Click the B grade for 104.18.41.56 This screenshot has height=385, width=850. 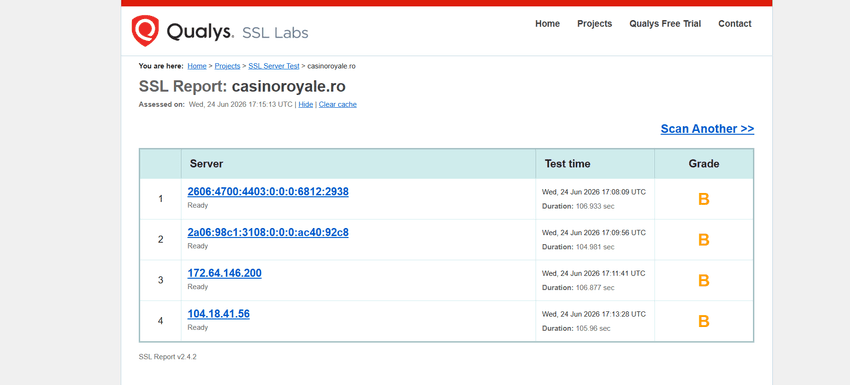[x=704, y=322]
